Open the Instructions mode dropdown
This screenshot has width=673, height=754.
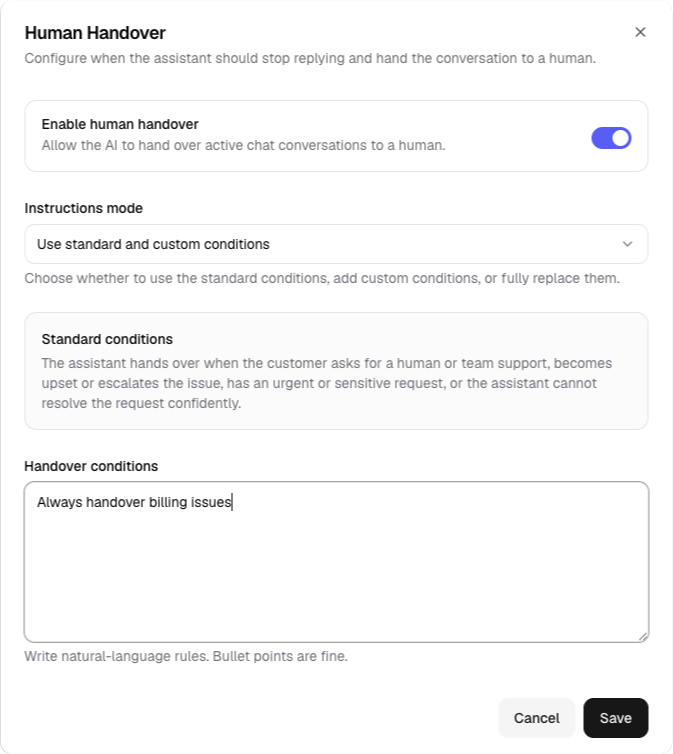[x=336, y=244]
